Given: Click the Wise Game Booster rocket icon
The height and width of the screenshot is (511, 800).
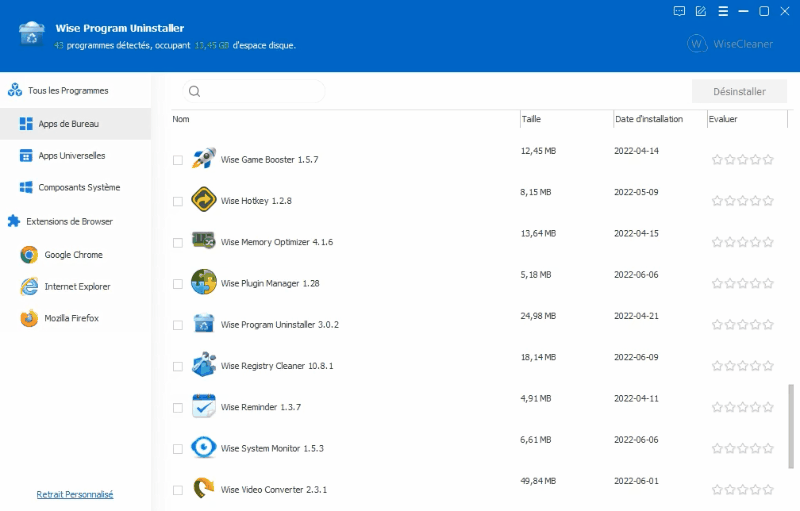Looking at the screenshot, I should click(x=204, y=158).
